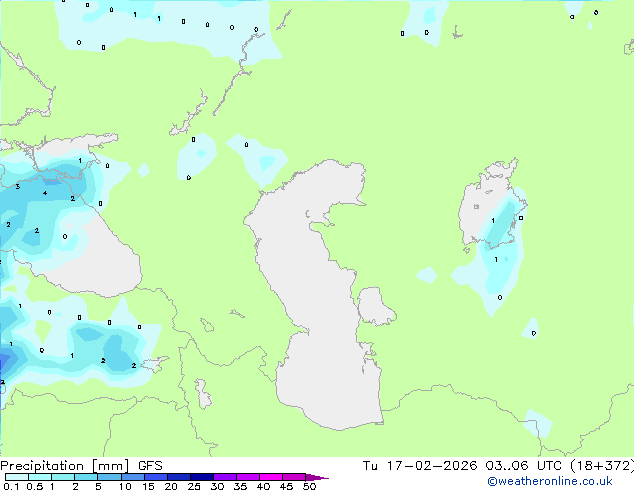Image resolution: width=634 pixels, height=490 pixels.
Task: Click the '40' legend value label
Action: click(x=263, y=486)
